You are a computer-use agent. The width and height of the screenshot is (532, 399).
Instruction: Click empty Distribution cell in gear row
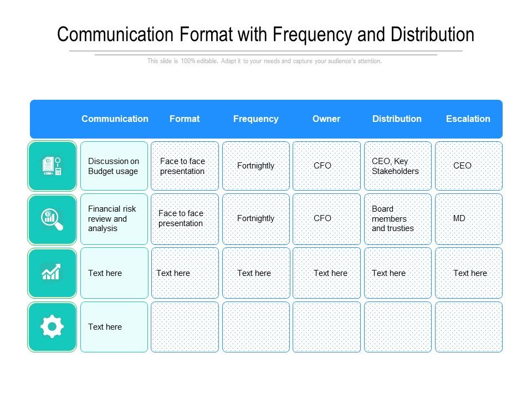point(398,327)
